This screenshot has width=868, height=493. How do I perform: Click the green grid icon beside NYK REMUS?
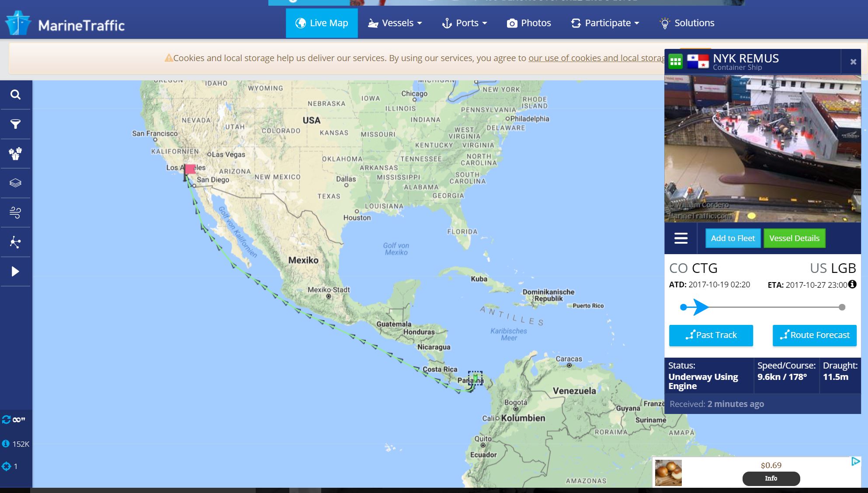pyautogui.click(x=675, y=62)
